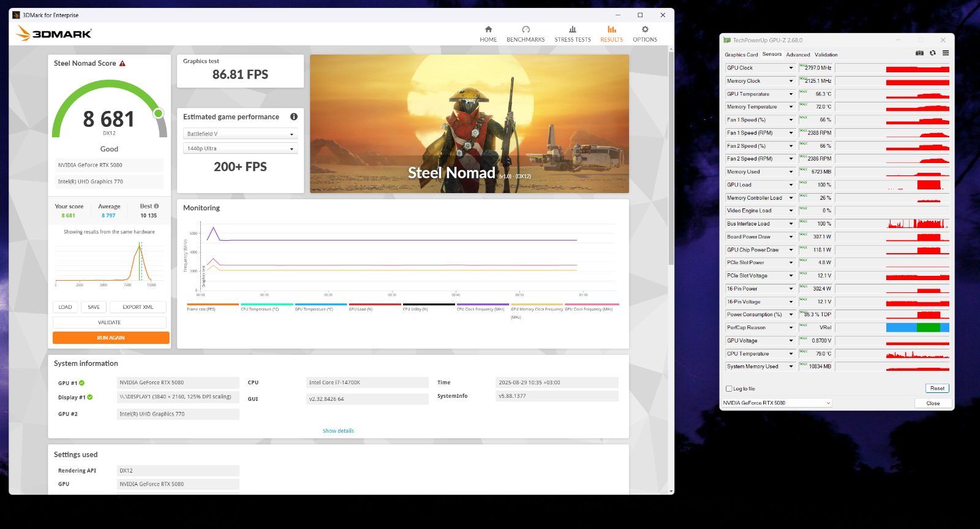This screenshot has height=529, width=980.
Task: Click the DX12 Rendering API value
Action: (178, 471)
